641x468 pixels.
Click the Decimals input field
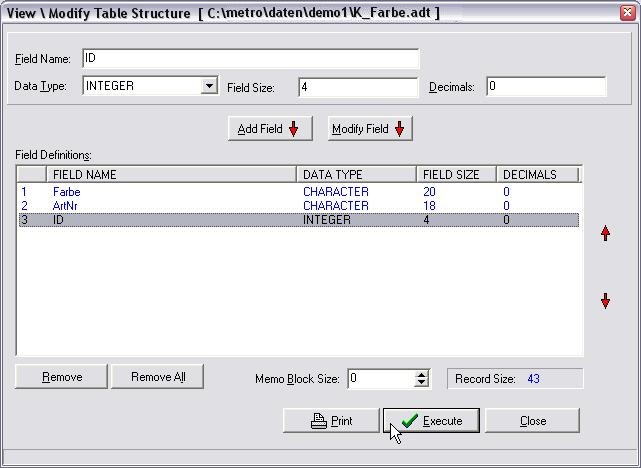(x=546, y=87)
